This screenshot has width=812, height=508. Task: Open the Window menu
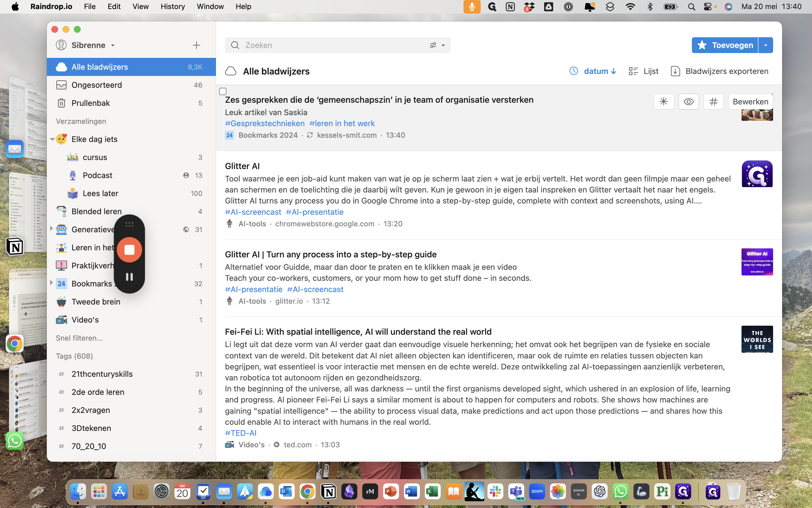pos(210,6)
